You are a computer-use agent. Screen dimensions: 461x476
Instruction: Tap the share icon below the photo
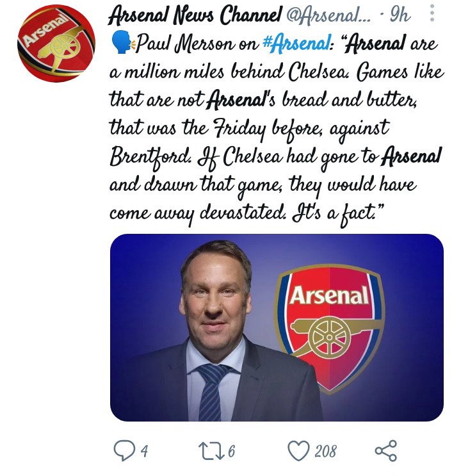[x=385, y=451]
